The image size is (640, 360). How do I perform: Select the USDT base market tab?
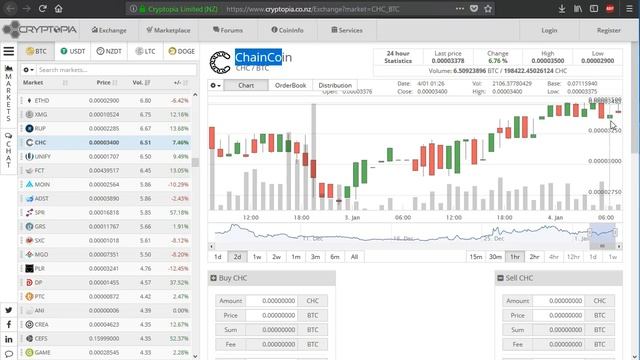click(73, 51)
